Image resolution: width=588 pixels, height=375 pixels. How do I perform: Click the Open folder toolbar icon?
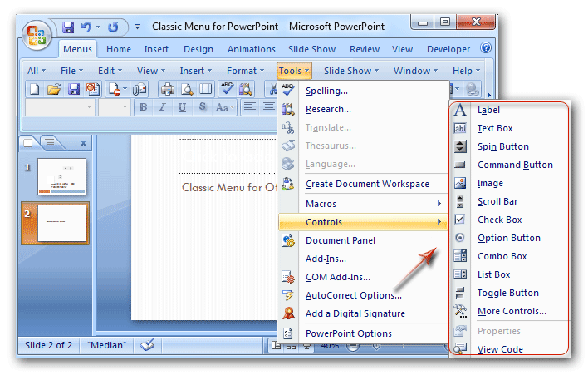54,89
